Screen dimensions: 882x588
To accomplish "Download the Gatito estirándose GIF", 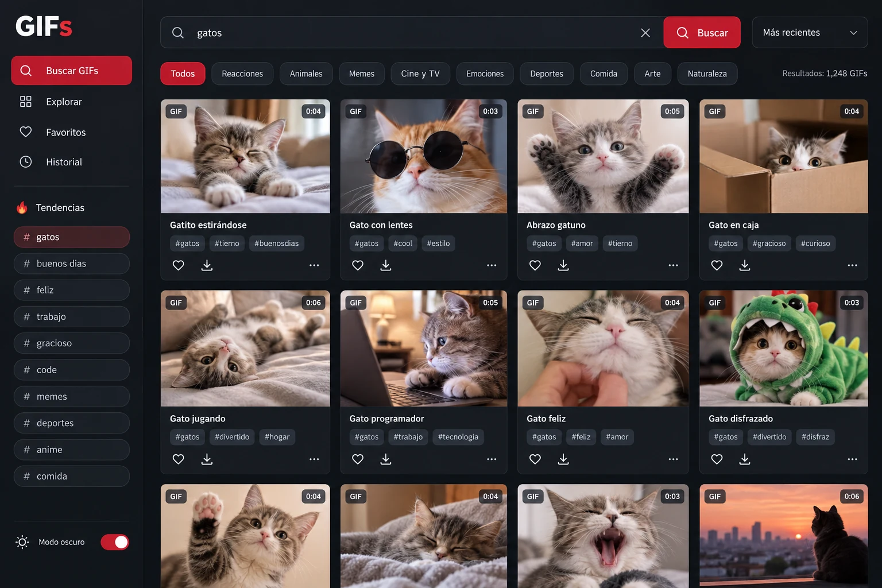I will (x=207, y=265).
